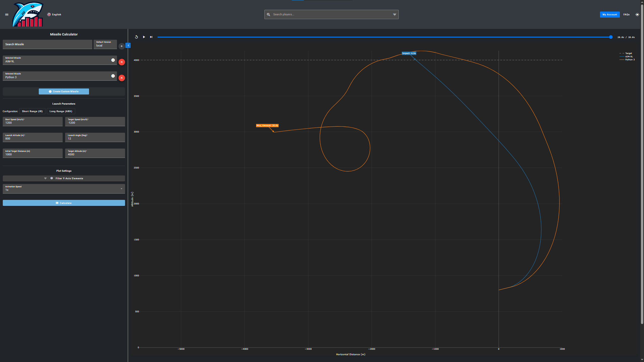Select Short Range (IR) configuration
Screen dimensions: 644x362
point(32,111)
